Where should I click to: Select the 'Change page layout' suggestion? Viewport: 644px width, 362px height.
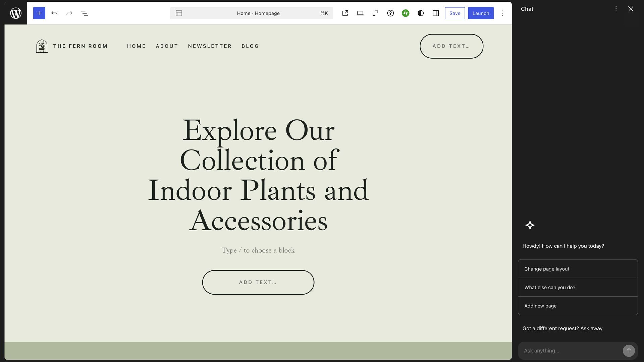[578, 269]
